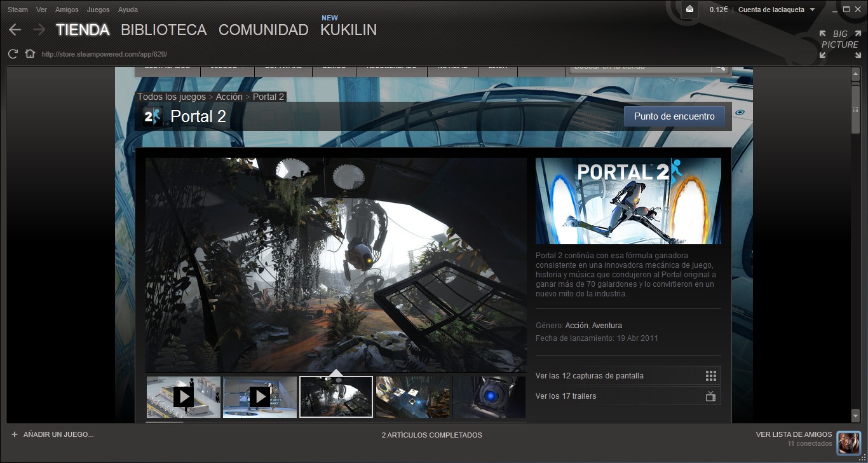Click the Portal 2 description paragraph

tap(626, 275)
